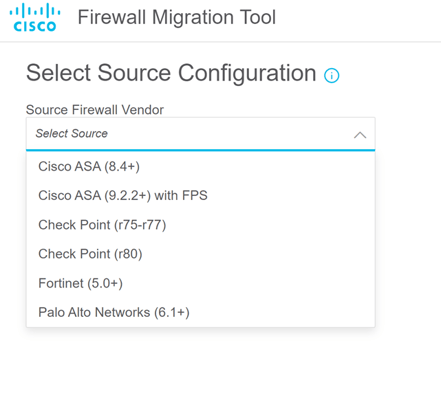
Task: Click the Source Firewall Vendor label
Action: [95, 110]
